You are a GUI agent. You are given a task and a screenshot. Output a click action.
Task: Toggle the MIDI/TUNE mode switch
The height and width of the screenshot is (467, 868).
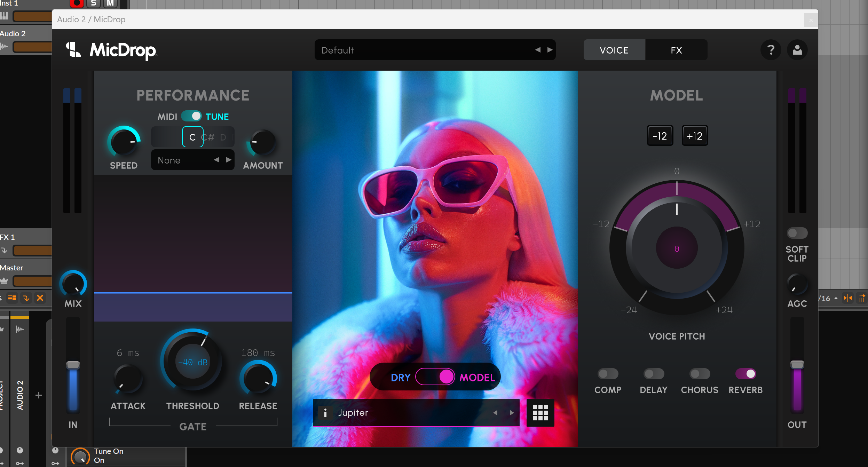point(191,116)
